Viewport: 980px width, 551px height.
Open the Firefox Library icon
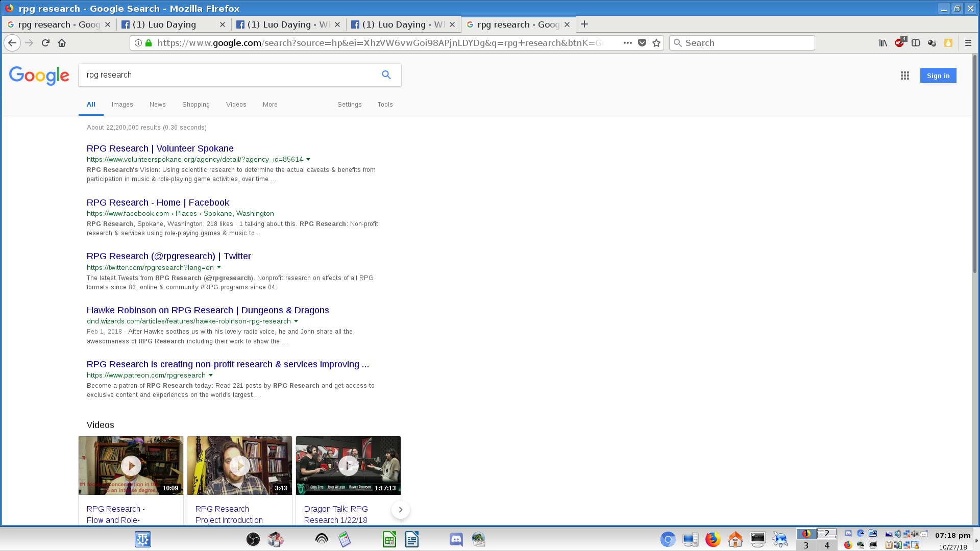tap(883, 43)
